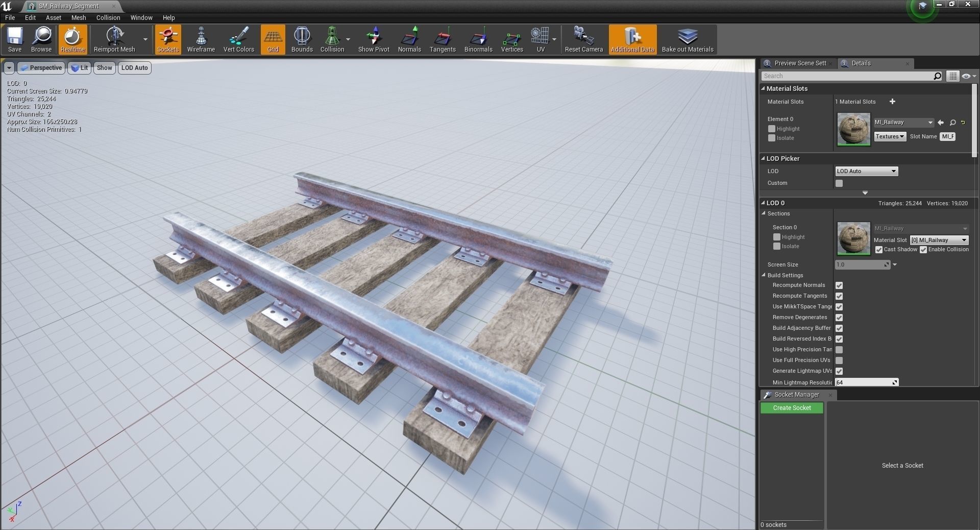Show mesh Bounds icon
The width and height of the screenshot is (980, 530).
coord(302,39)
